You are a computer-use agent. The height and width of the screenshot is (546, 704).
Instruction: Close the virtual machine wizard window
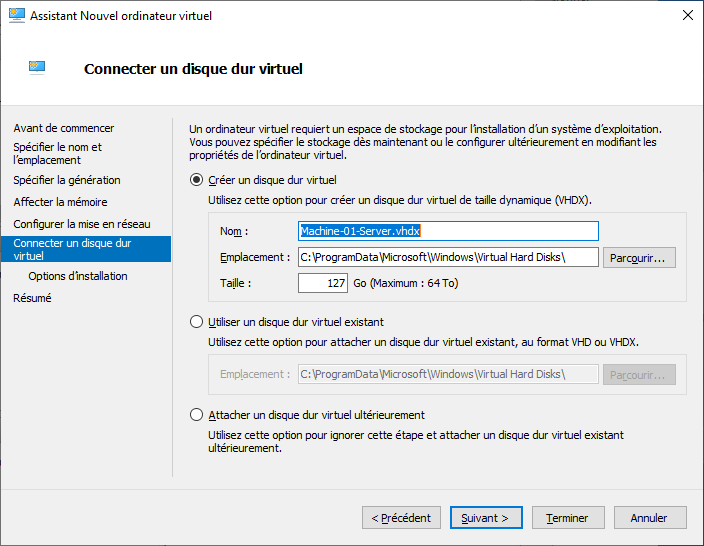click(x=687, y=16)
